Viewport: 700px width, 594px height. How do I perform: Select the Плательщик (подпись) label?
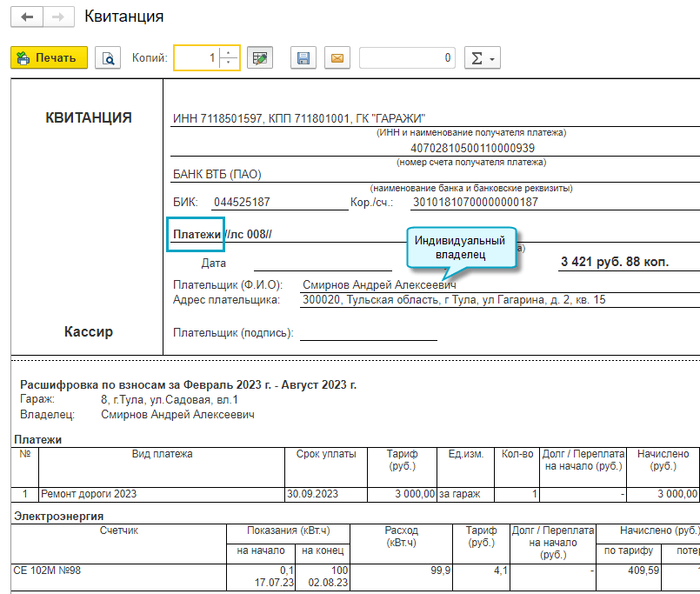233,333
